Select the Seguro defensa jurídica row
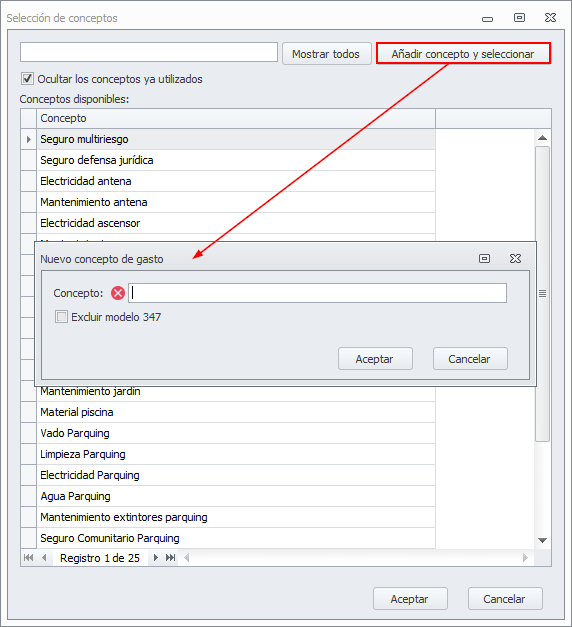Screen dimensions: 572x627 pos(236,160)
